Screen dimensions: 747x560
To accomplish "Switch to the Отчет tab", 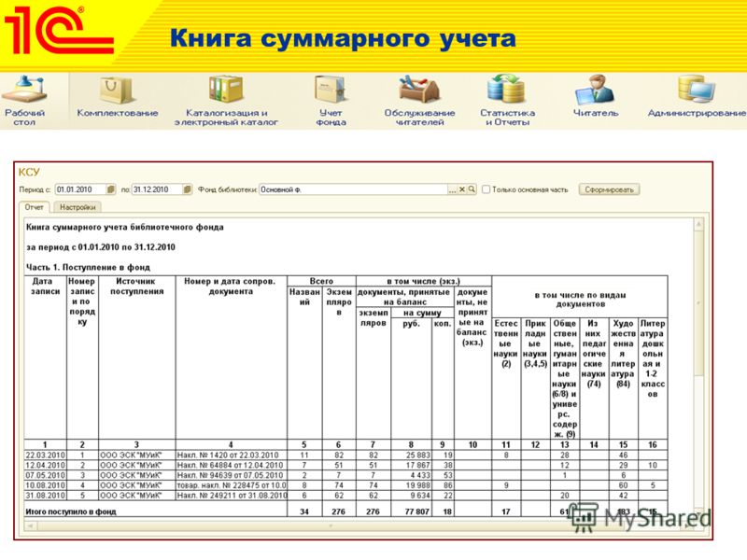I will click(x=34, y=207).
